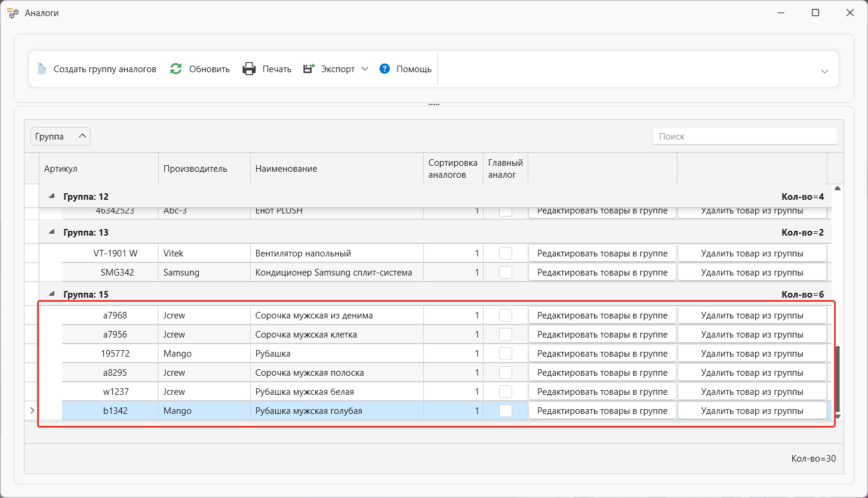Click the Обновить refresh icon
Screen dimensions: 868x498
point(176,69)
